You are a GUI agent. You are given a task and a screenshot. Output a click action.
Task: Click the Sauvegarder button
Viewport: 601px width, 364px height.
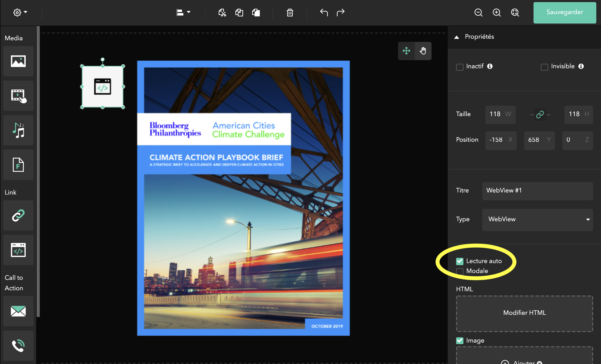click(x=565, y=13)
